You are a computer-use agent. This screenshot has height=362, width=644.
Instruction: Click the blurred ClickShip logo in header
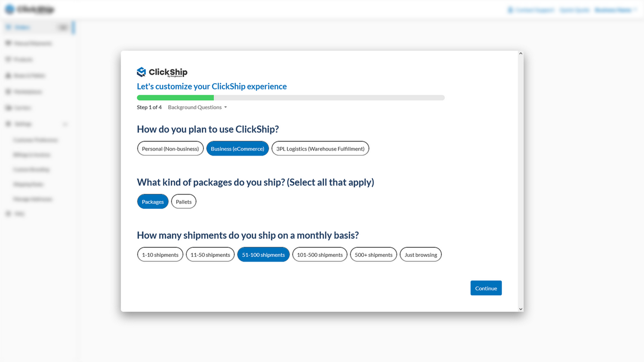coord(29,9)
